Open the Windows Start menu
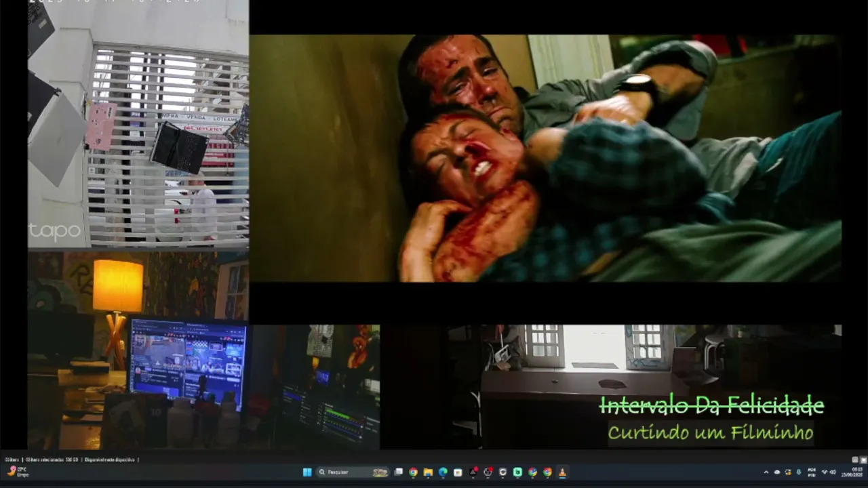This screenshot has height=488, width=868. [307, 472]
